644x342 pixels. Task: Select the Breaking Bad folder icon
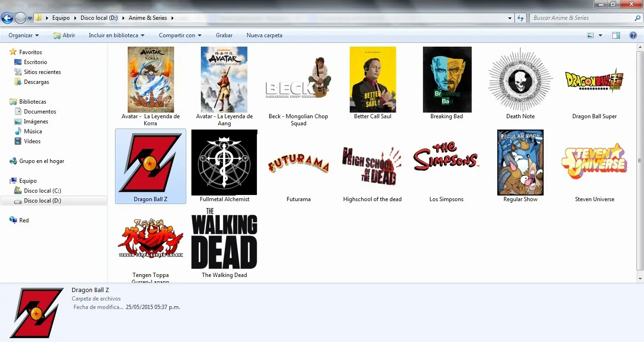click(x=447, y=80)
